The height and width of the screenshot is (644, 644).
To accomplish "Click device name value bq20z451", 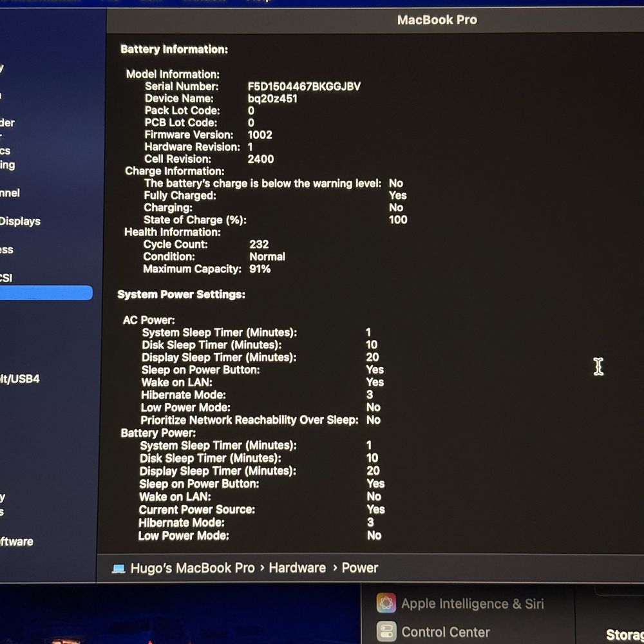I will click(x=272, y=99).
